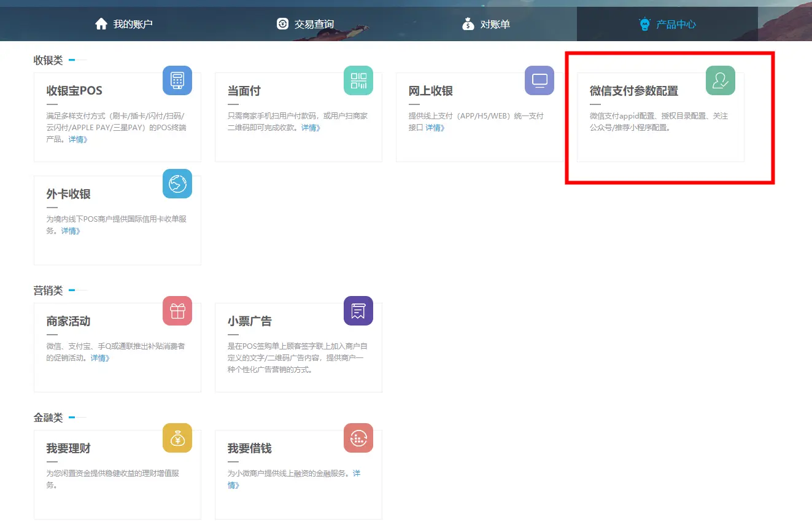View 详情 link in 外卡收银 card
The width and height of the screenshot is (812, 530).
(71, 231)
